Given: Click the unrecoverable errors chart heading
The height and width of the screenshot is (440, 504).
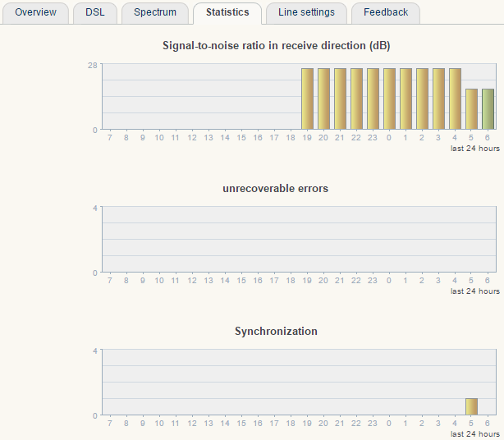Looking at the screenshot, I should click(x=275, y=188).
